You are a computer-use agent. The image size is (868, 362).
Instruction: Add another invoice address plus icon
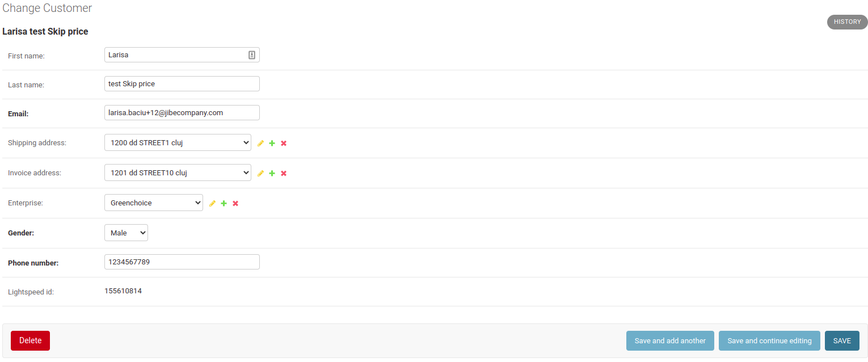[x=272, y=173]
